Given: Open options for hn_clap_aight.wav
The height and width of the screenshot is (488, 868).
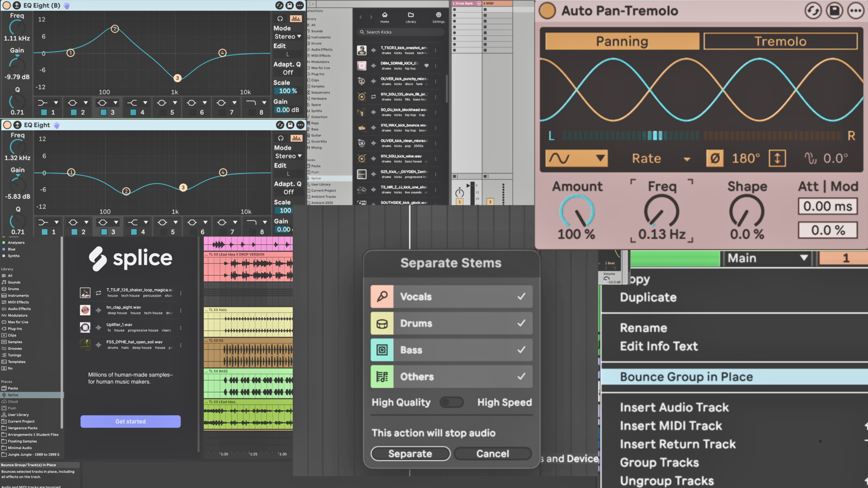Looking at the screenshot, I should [x=181, y=310].
